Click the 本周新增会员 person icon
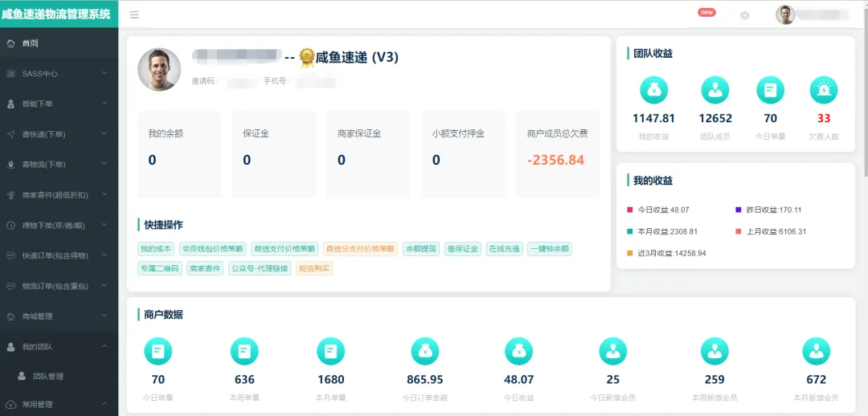The image size is (868, 416). point(714,351)
